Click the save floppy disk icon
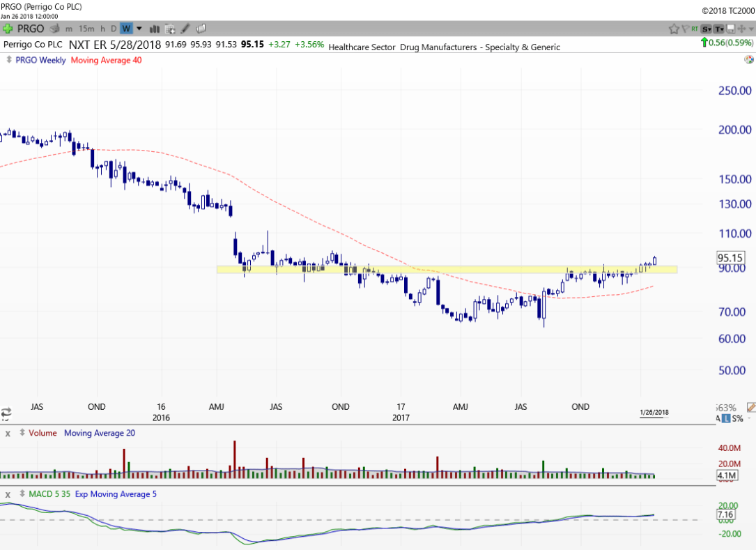Image resolution: width=756 pixels, height=550 pixels. 730,29
